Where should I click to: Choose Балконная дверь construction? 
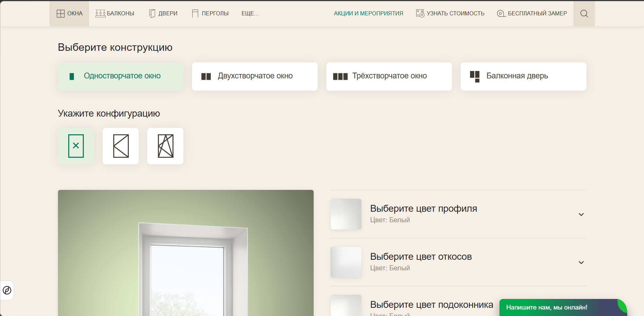pos(523,76)
